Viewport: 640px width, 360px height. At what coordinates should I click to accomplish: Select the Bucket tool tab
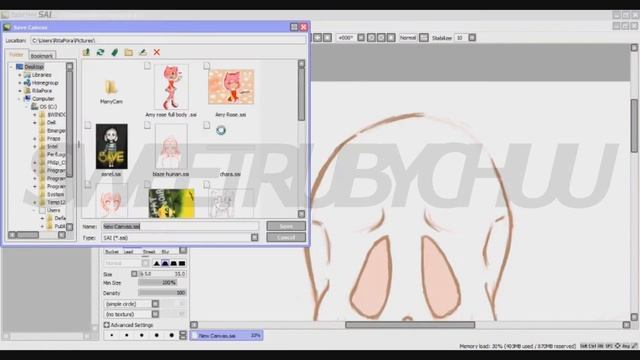pyautogui.click(x=112, y=251)
